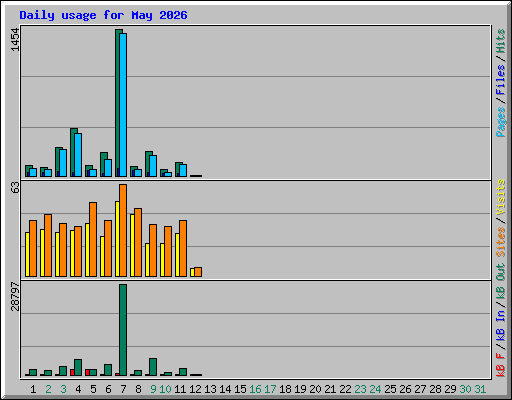Click day 4 on the x-axis
The image size is (512, 400).
coord(78,389)
